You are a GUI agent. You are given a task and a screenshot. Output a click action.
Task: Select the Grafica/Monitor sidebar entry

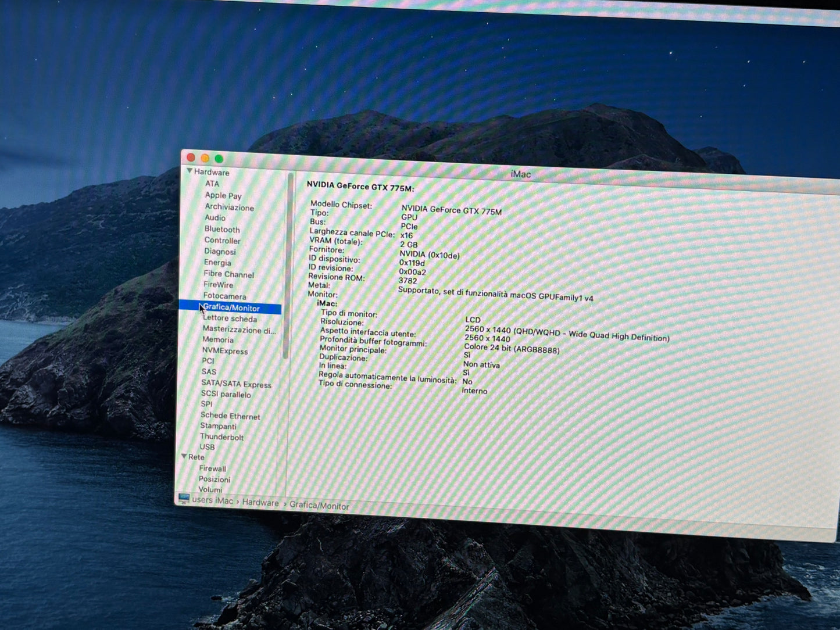tap(231, 308)
